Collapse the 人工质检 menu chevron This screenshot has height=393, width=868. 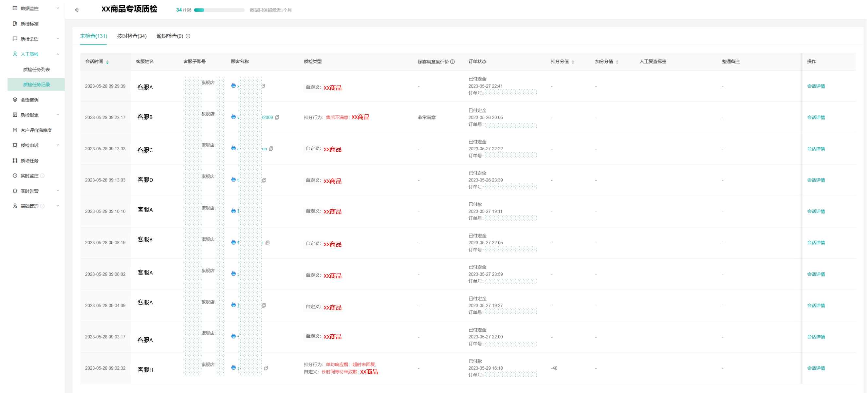click(58, 54)
